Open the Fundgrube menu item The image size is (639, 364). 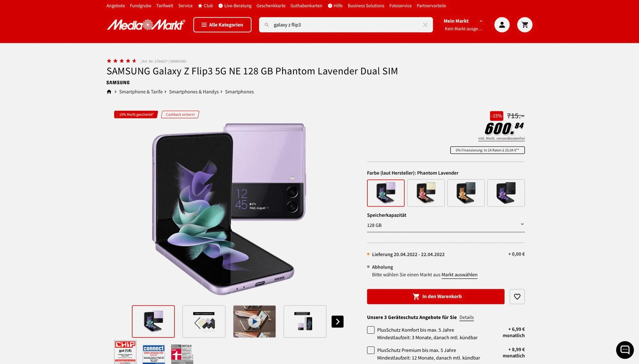click(140, 6)
